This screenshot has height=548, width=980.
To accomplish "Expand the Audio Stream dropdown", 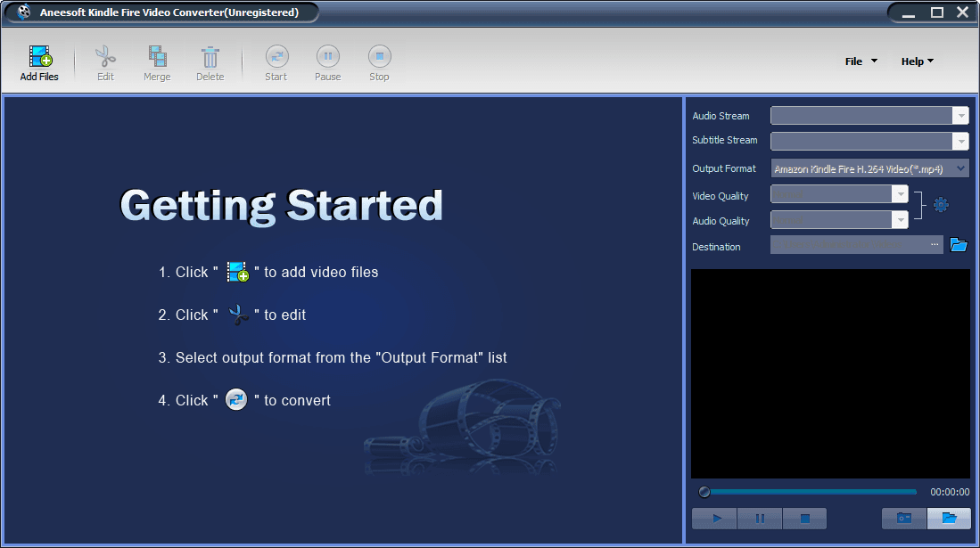I will pyautogui.click(x=960, y=116).
